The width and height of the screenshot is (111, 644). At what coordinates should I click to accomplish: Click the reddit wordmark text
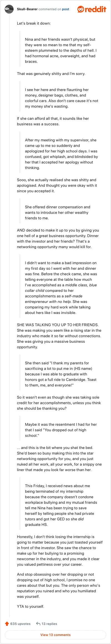click(x=96, y=9)
